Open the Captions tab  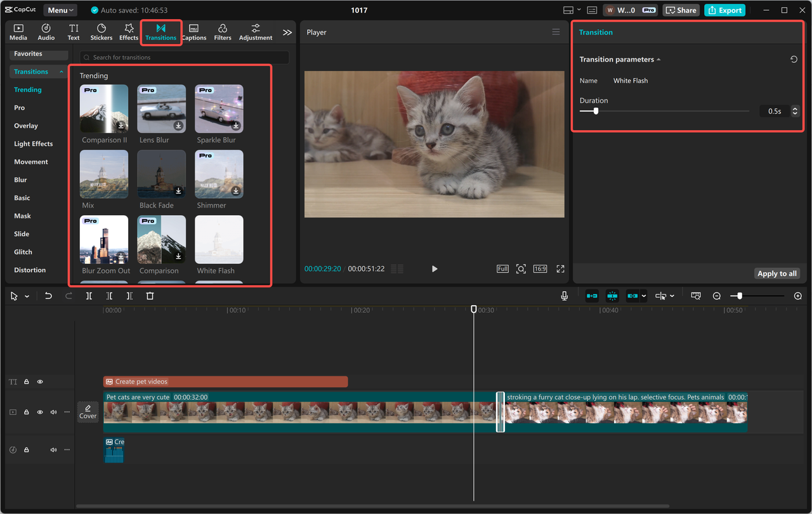(x=194, y=32)
